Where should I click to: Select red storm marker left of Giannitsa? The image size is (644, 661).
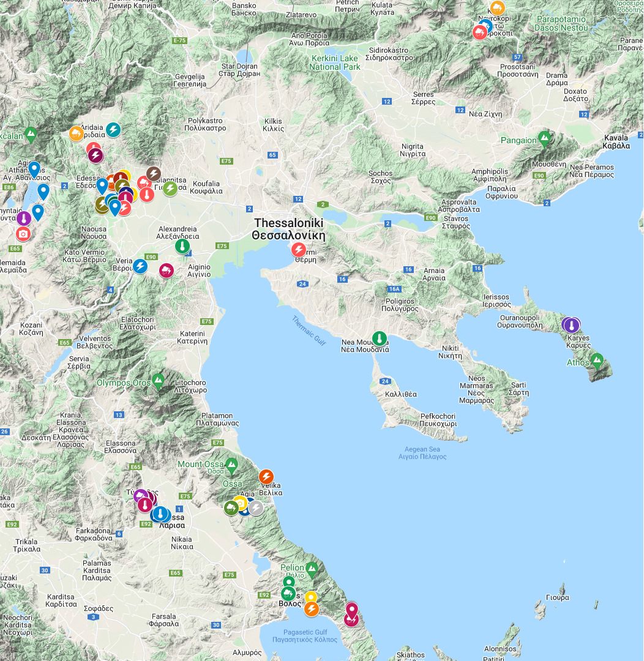click(144, 183)
